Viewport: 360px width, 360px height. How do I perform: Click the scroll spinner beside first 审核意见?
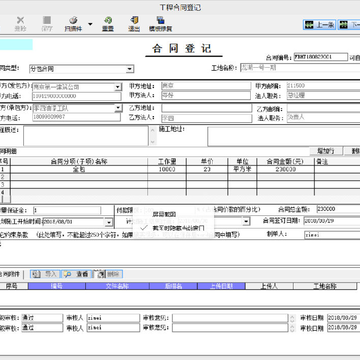[292, 318]
